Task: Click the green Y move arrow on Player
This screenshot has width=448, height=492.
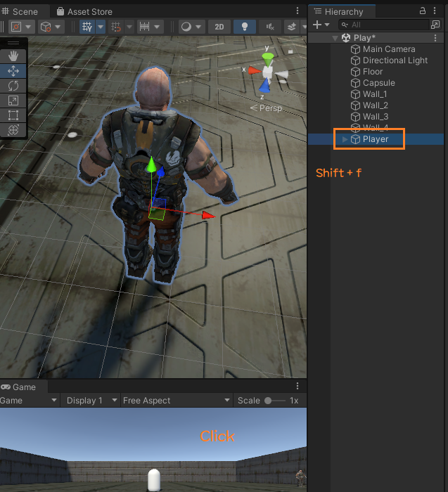Action: (151, 164)
